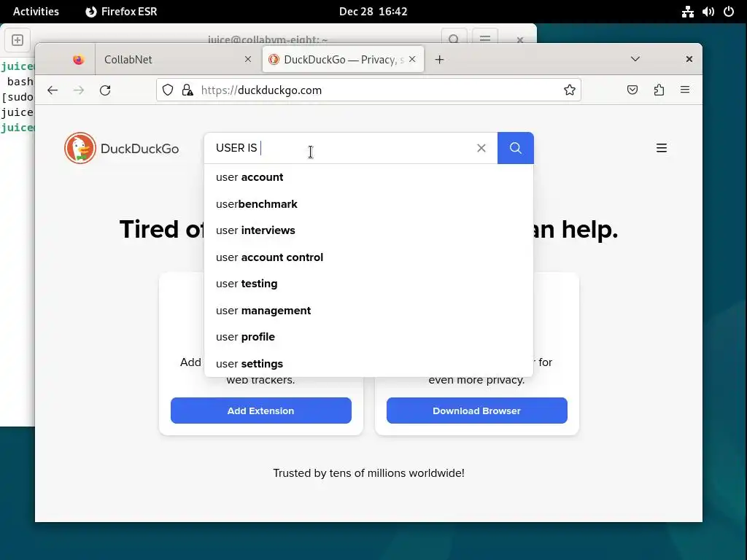The width and height of the screenshot is (747, 560).
Task: Open Firefox application hamburger menu
Action: tap(685, 90)
